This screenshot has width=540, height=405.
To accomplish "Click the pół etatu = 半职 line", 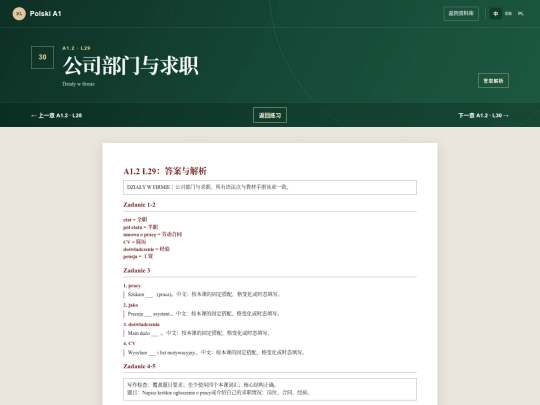I will tap(141, 227).
